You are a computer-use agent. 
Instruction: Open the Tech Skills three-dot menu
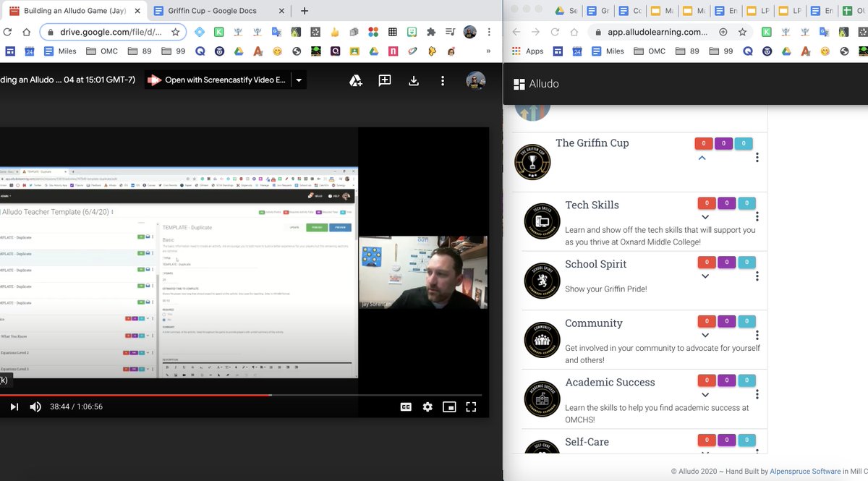[x=757, y=217]
